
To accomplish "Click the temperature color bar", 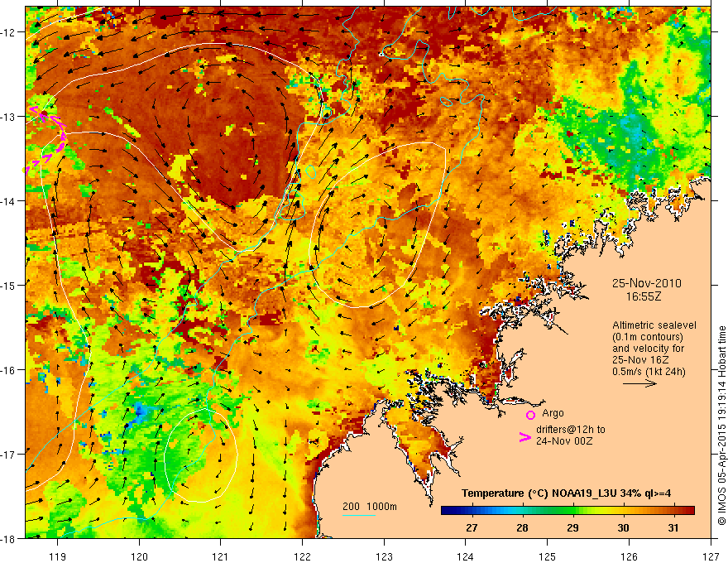I will [x=568, y=511].
